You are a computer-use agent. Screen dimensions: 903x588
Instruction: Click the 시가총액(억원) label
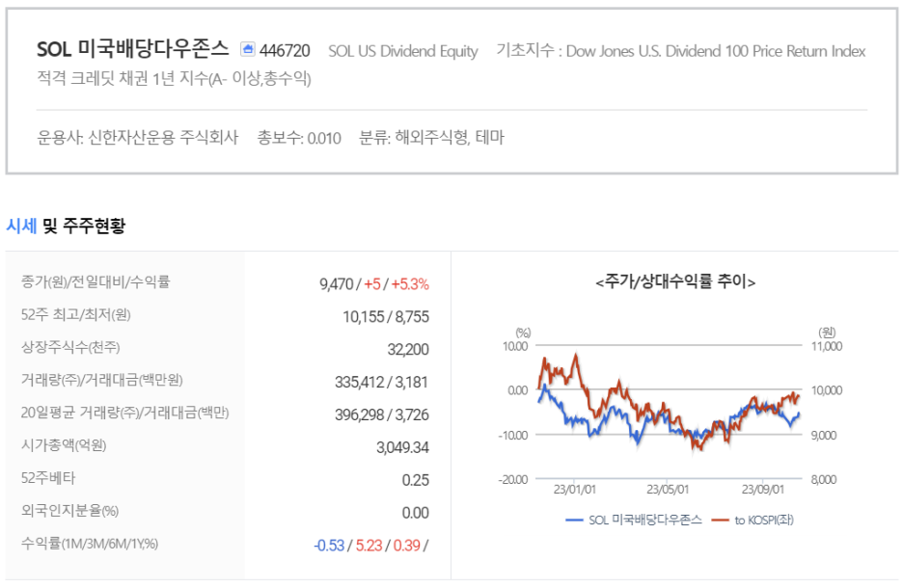pos(64,445)
